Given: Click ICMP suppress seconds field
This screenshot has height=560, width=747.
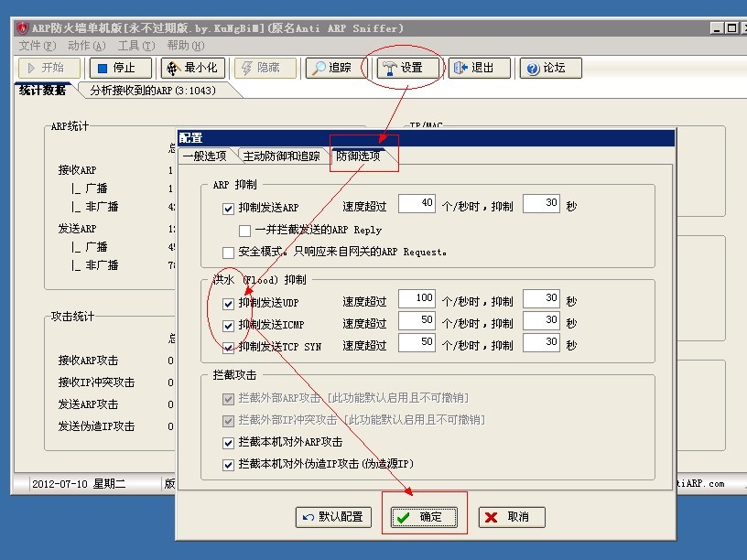Looking at the screenshot, I should click(x=541, y=320).
